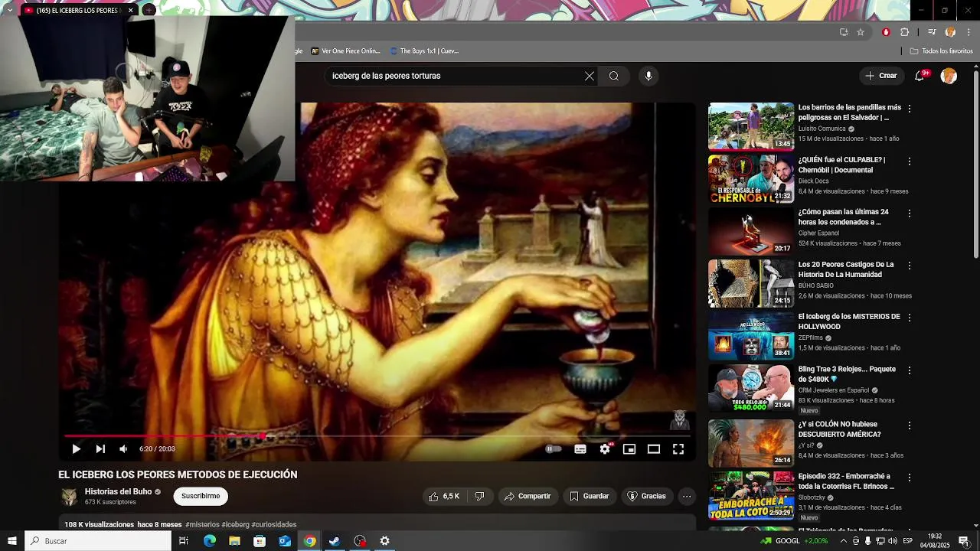The image size is (980, 551).
Task: Open the Chrome three-dot menu
Action: [x=969, y=32]
